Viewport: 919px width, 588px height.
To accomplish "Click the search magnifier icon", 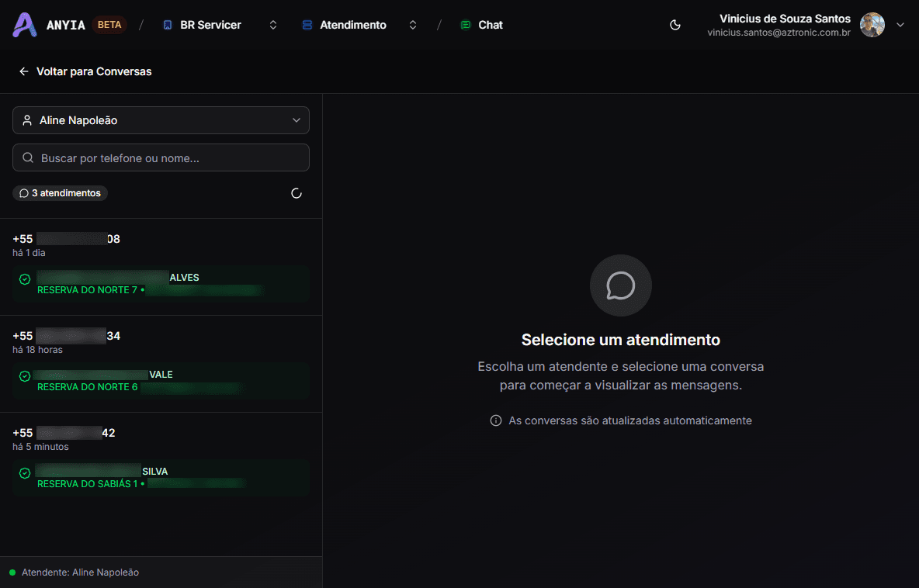I will pos(27,157).
